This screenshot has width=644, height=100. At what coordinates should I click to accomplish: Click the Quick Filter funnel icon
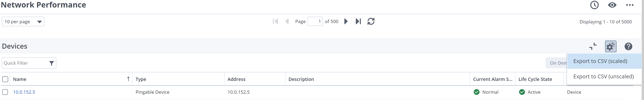[52, 63]
